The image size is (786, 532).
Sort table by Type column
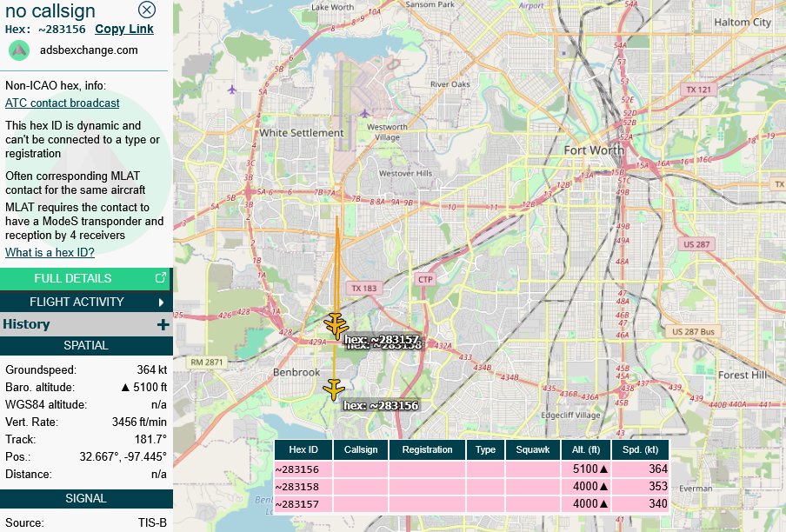(x=485, y=449)
